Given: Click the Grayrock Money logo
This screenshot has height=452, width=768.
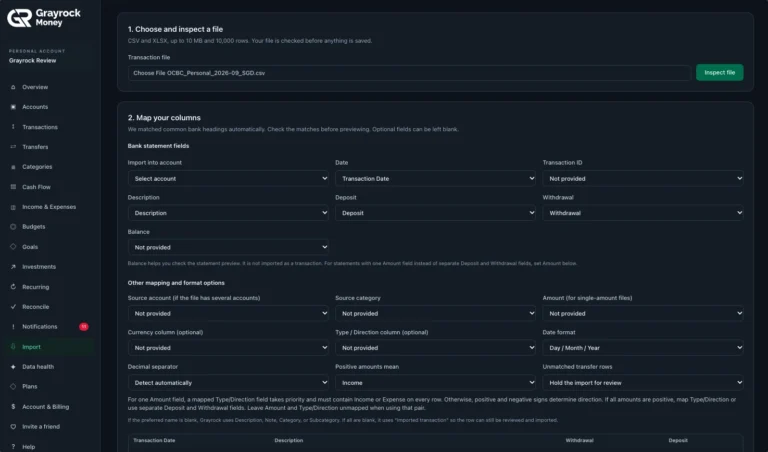Looking at the screenshot, I should click(44, 18).
